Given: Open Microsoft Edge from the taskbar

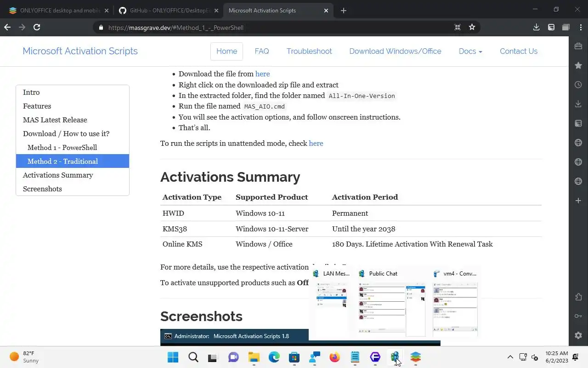Looking at the screenshot, I should 274,357.
